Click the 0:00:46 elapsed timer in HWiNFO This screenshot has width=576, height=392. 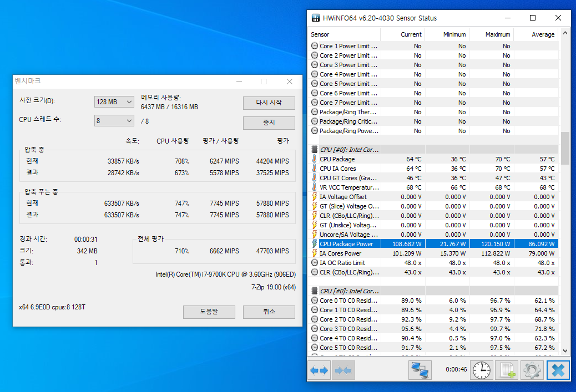(x=456, y=369)
